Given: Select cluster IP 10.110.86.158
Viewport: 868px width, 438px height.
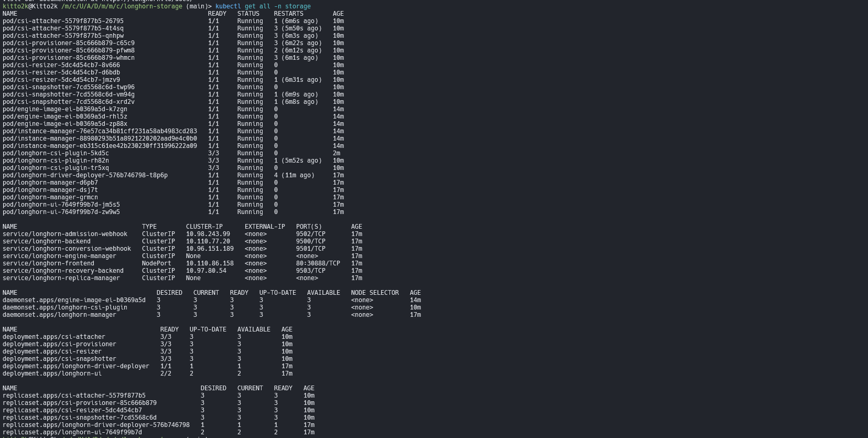Looking at the screenshot, I should click(x=210, y=263).
